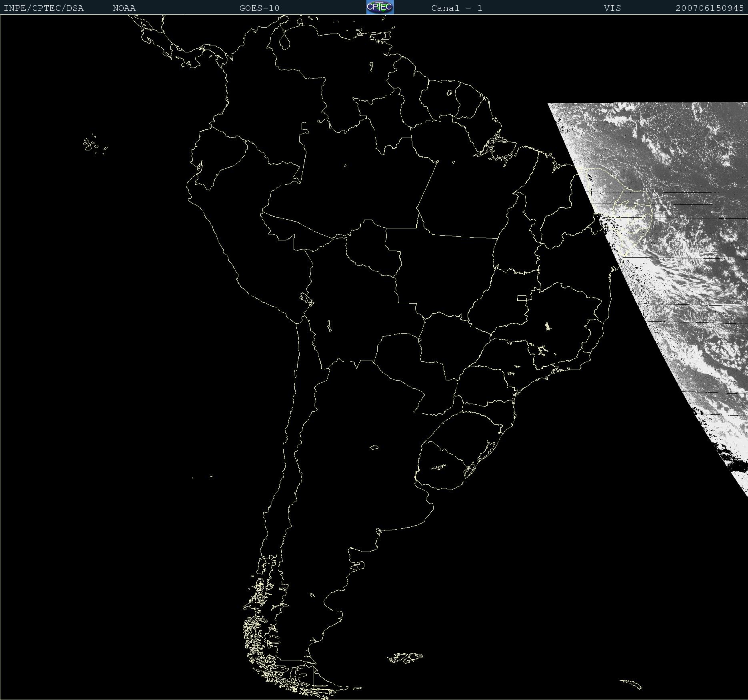Select the 'GOES-10' satellite label
748x700 pixels.
260,8
